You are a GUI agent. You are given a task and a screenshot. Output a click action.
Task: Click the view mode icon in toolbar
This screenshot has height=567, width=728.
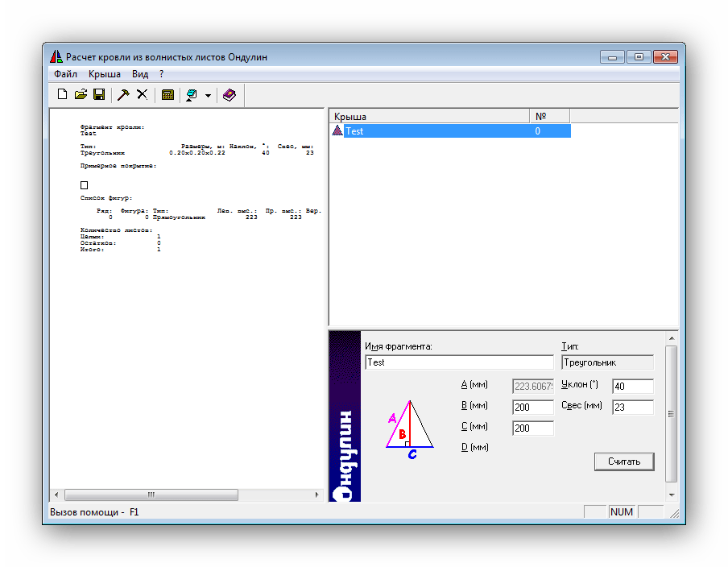[192, 95]
